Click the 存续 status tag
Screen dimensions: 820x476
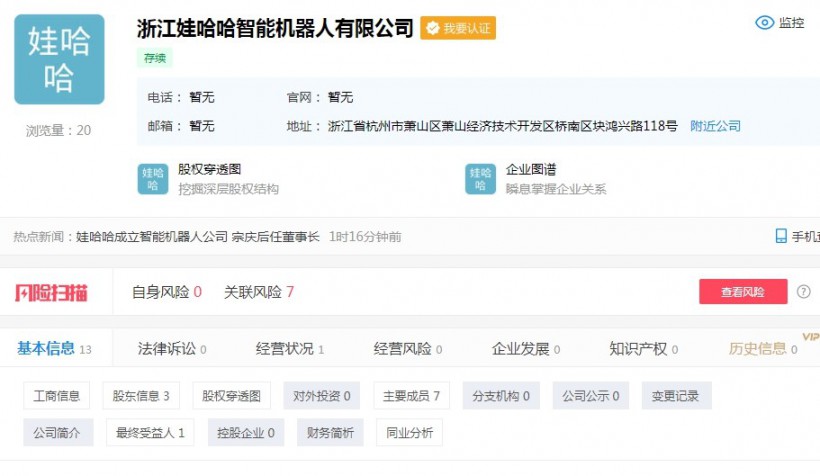coord(155,58)
